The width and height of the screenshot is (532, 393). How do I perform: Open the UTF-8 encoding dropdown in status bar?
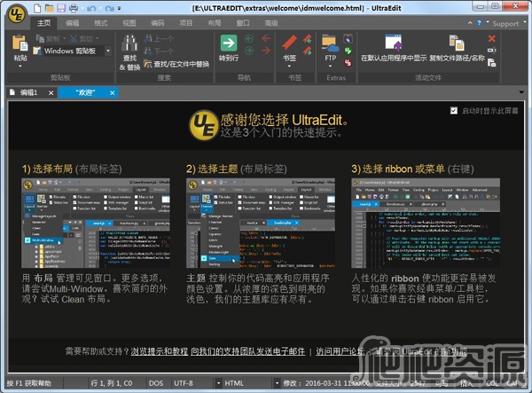tap(218, 383)
